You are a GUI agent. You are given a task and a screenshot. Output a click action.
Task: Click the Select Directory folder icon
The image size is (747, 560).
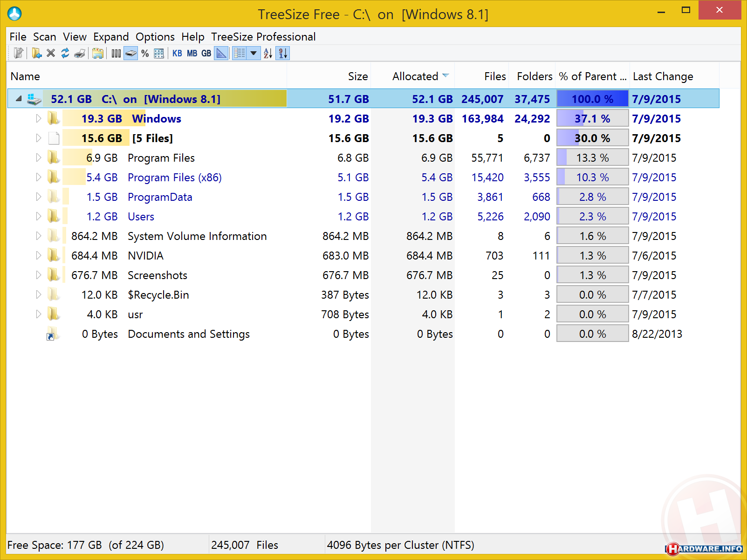36,54
